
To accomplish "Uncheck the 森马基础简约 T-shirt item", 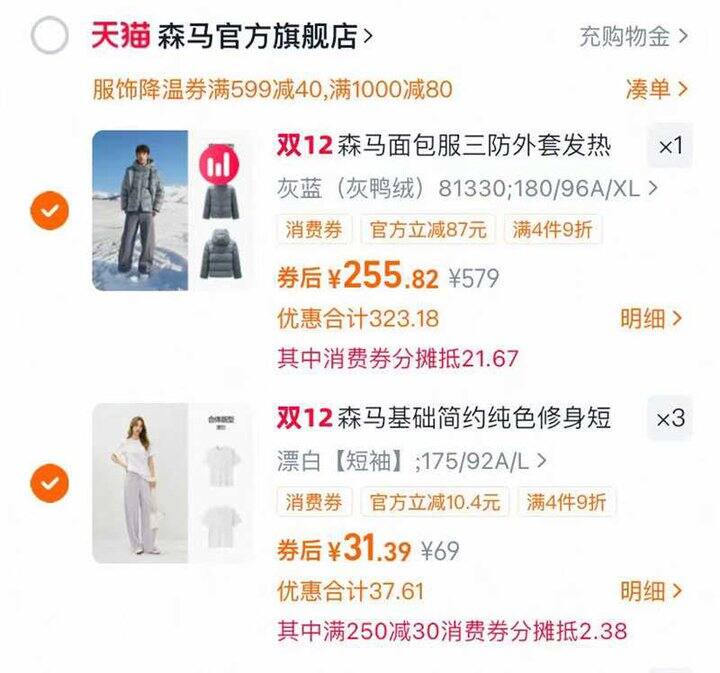I will [x=50, y=483].
